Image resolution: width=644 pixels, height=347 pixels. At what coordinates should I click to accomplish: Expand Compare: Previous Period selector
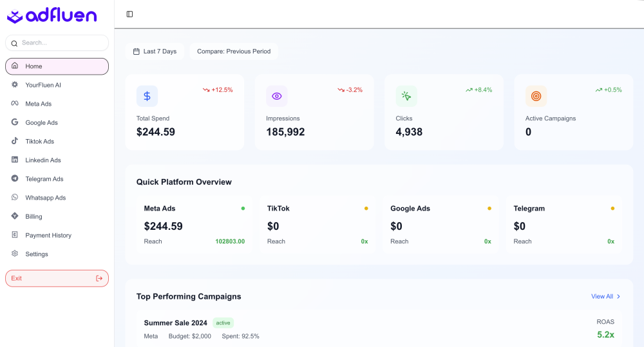coord(234,52)
